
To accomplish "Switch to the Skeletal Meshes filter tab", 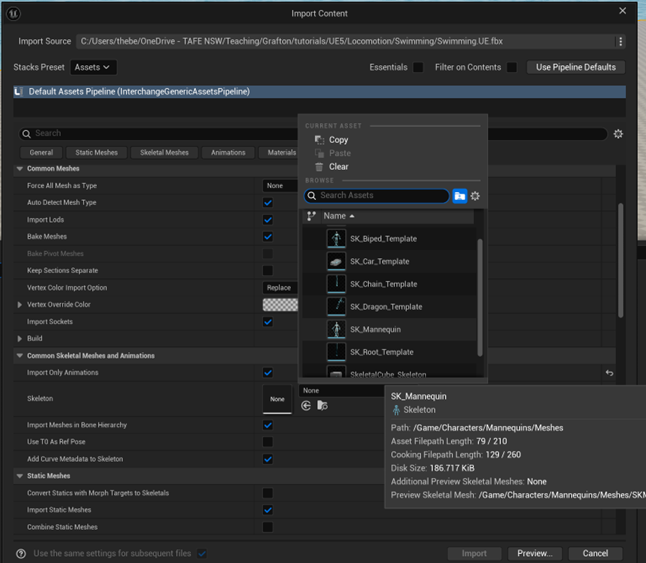I will coord(164,153).
